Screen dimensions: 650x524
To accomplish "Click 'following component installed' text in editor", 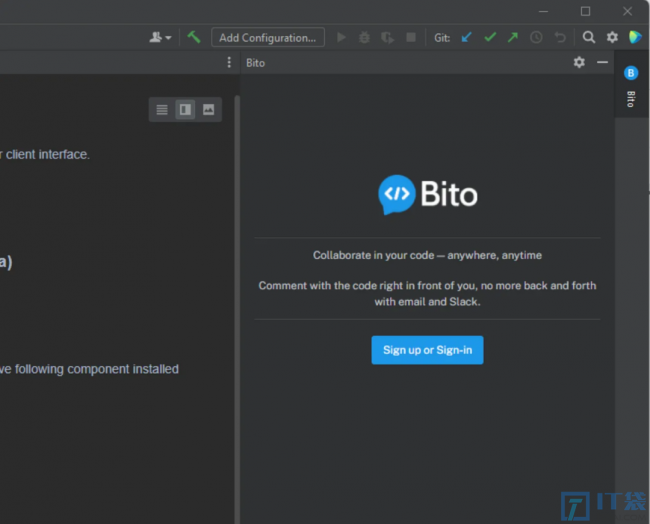I will coord(97,369).
